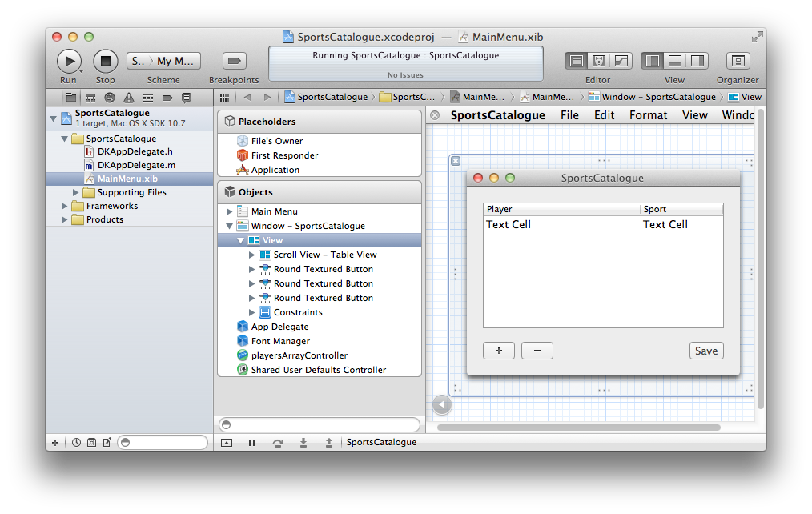812x514 pixels.
Task: Pause program execution in debug bar
Action: point(252,443)
